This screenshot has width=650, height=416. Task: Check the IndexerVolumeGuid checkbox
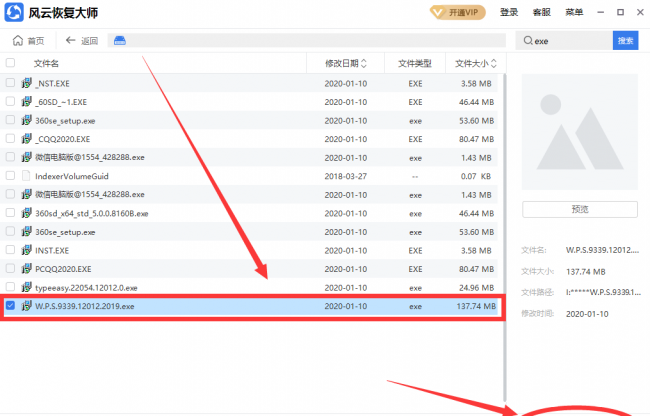pyautogui.click(x=10, y=175)
